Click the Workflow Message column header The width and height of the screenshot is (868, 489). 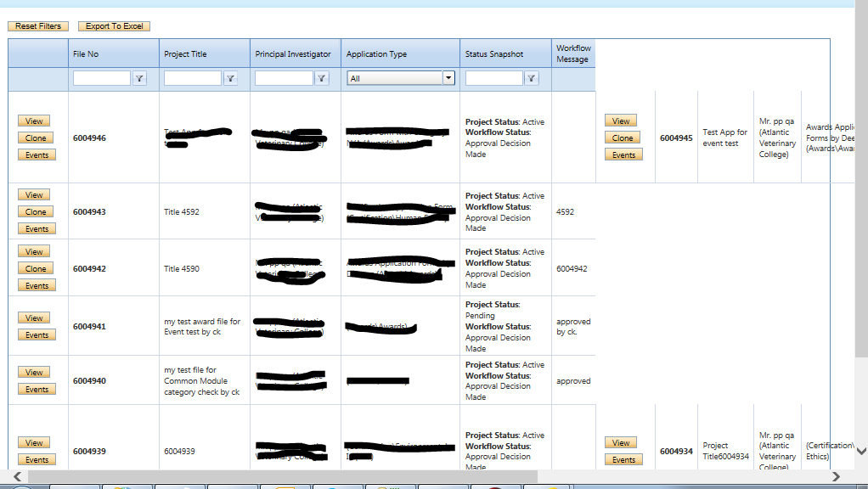[x=573, y=53]
